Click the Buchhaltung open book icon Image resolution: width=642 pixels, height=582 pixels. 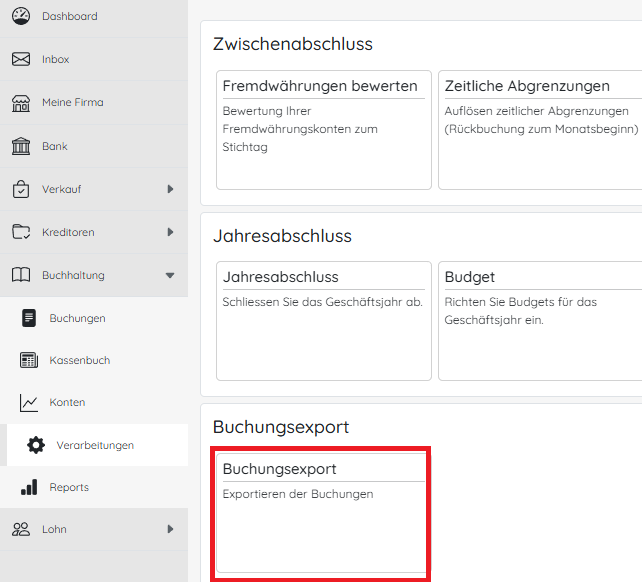point(21,275)
